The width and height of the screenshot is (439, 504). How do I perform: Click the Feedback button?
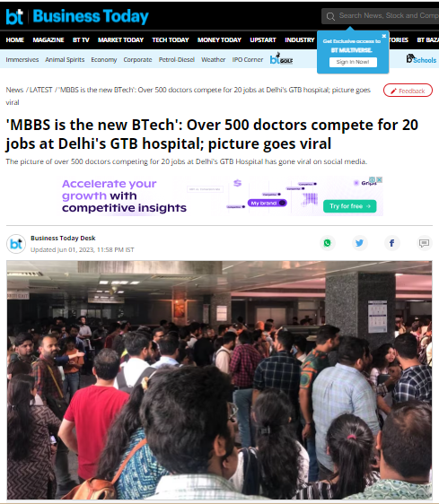point(408,91)
